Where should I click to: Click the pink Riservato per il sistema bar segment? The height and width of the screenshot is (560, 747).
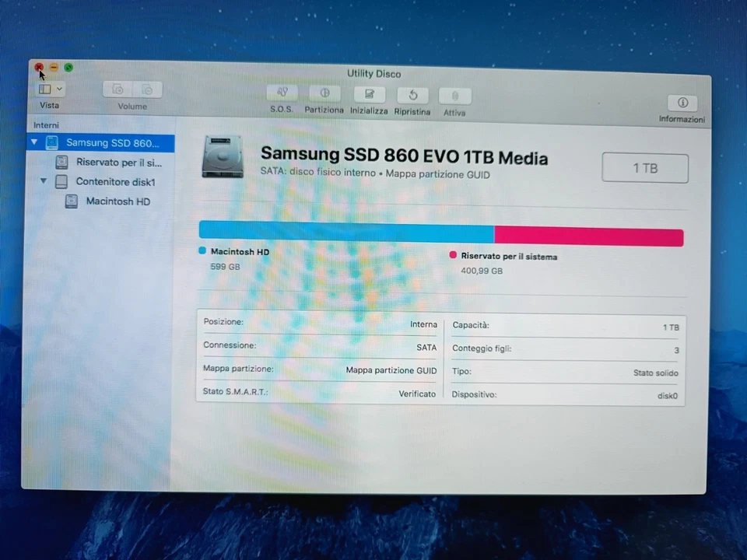[588, 233]
